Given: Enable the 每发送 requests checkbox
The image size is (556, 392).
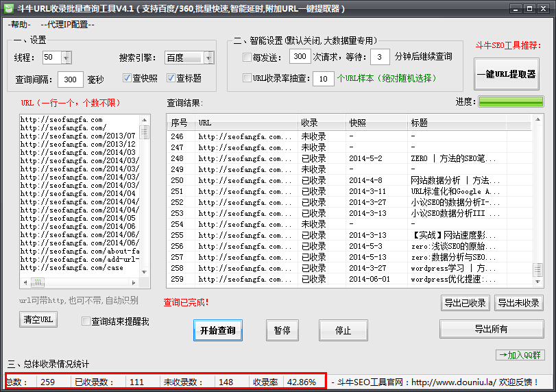Looking at the screenshot, I should 247,57.
